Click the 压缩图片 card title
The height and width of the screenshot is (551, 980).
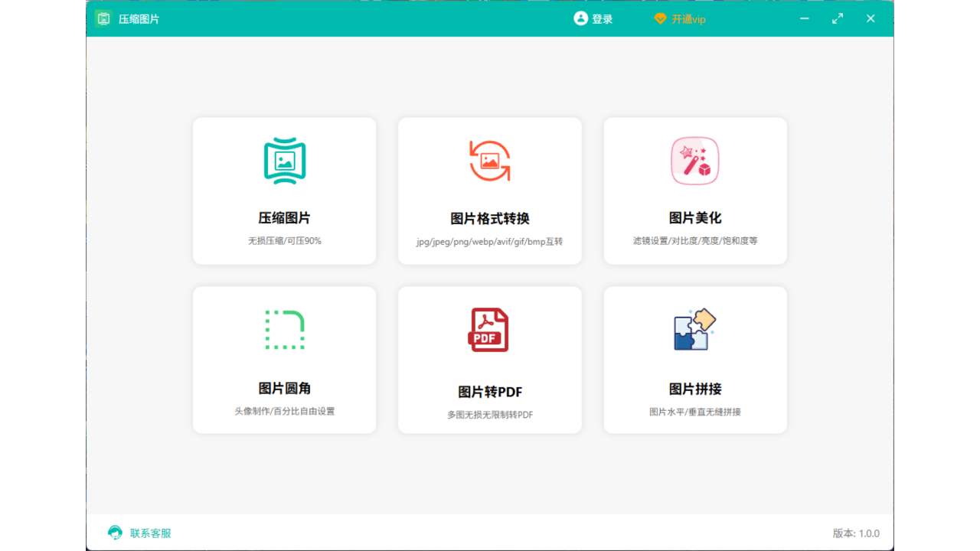tap(284, 217)
